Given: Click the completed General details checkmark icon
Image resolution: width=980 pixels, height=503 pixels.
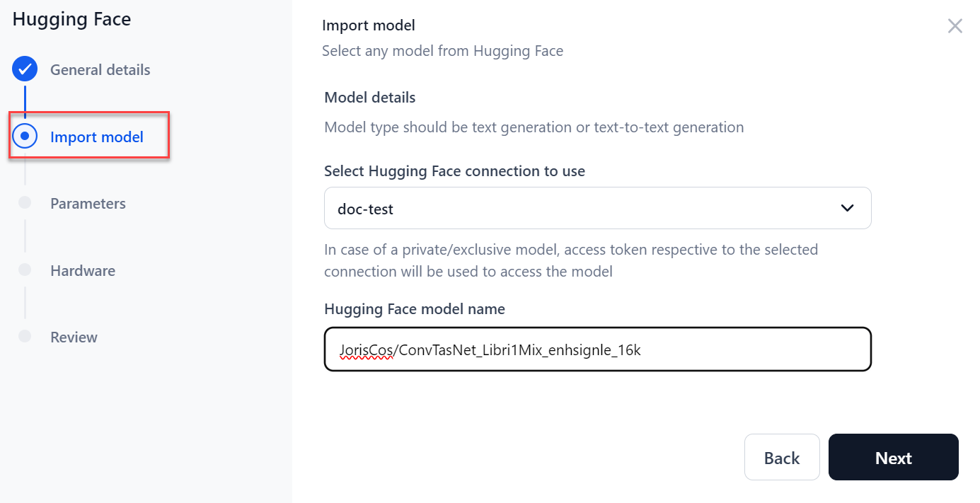Looking at the screenshot, I should pyautogui.click(x=25, y=69).
